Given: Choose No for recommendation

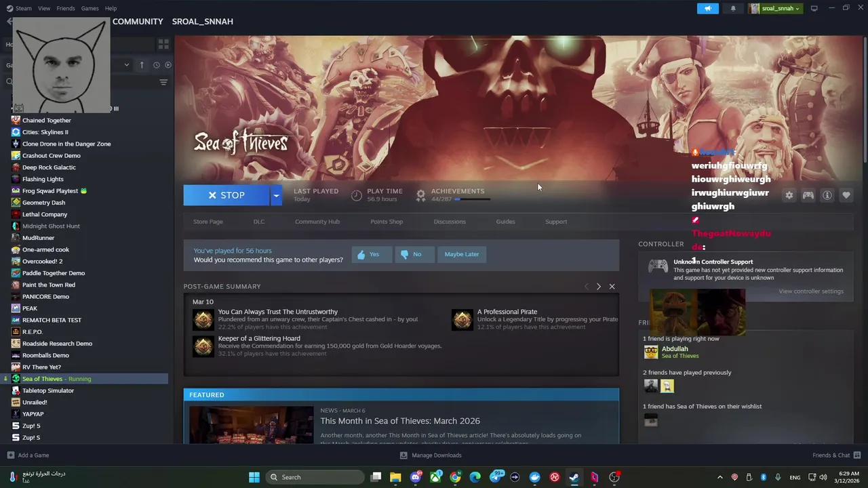Looking at the screenshot, I should [x=414, y=254].
